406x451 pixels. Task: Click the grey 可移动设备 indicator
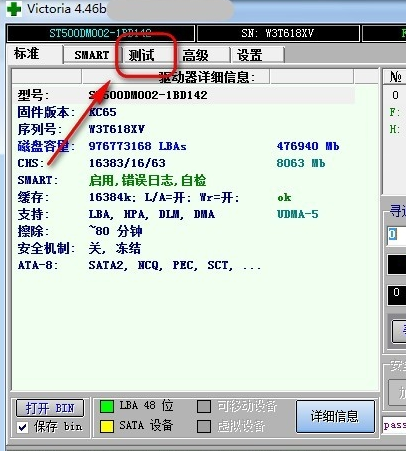(x=204, y=406)
